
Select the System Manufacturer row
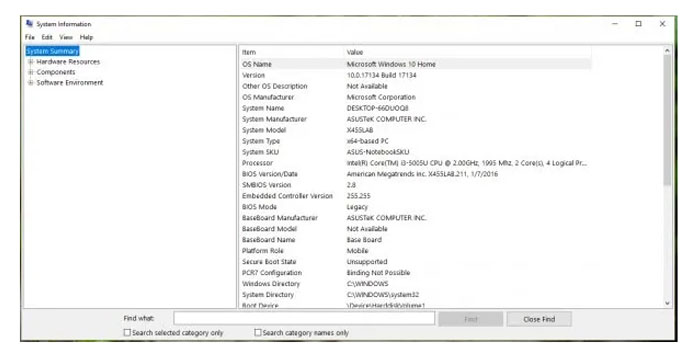click(416, 119)
